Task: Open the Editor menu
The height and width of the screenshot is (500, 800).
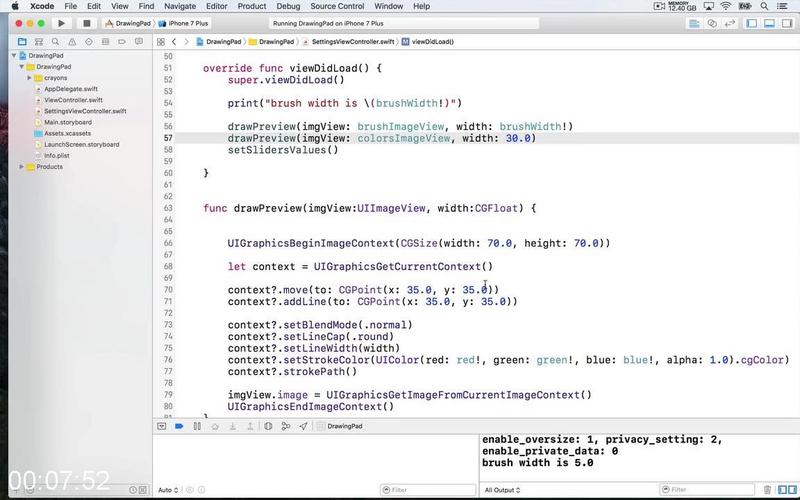Action: 216,6
